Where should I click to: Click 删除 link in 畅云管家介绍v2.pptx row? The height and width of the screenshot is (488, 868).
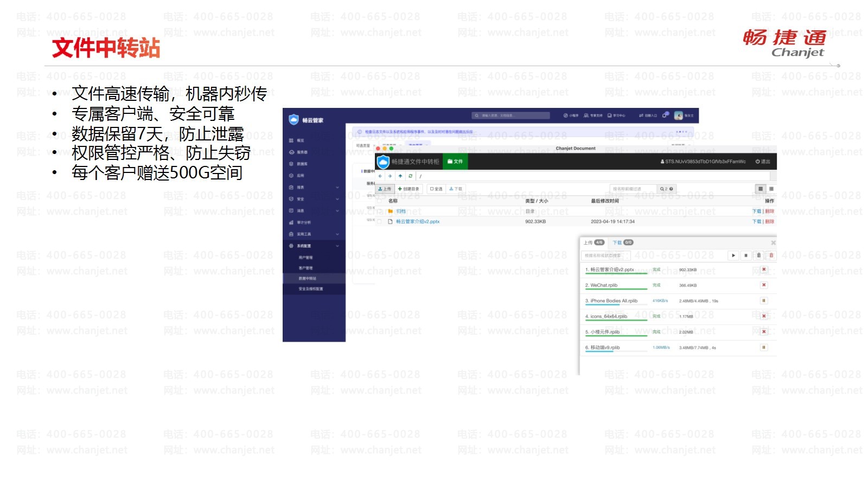pyautogui.click(x=770, y=222)
